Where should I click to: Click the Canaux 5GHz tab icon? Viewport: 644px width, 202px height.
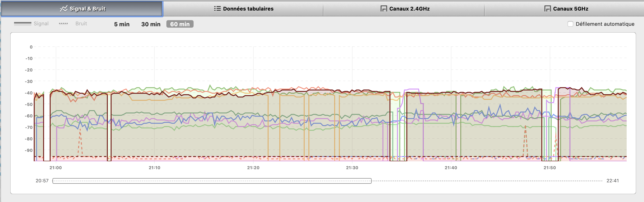pos(547,9)
